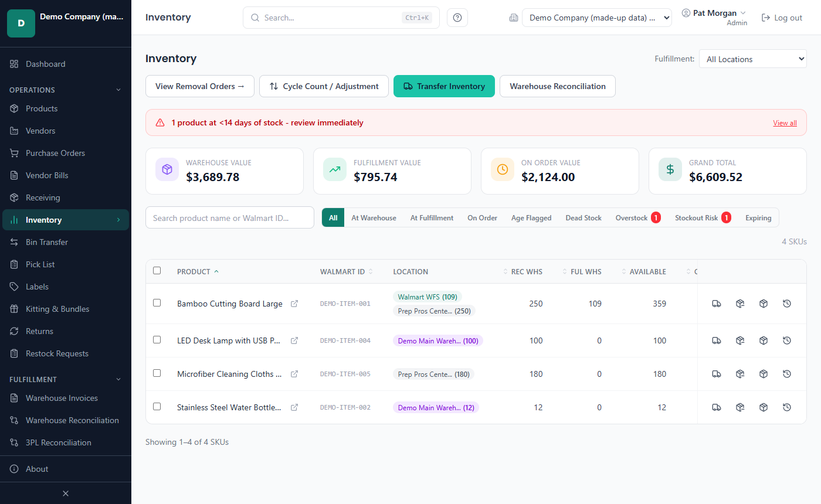821x504 pixels.
Task: Select the On Order filter tab
Action: point(482,218)
